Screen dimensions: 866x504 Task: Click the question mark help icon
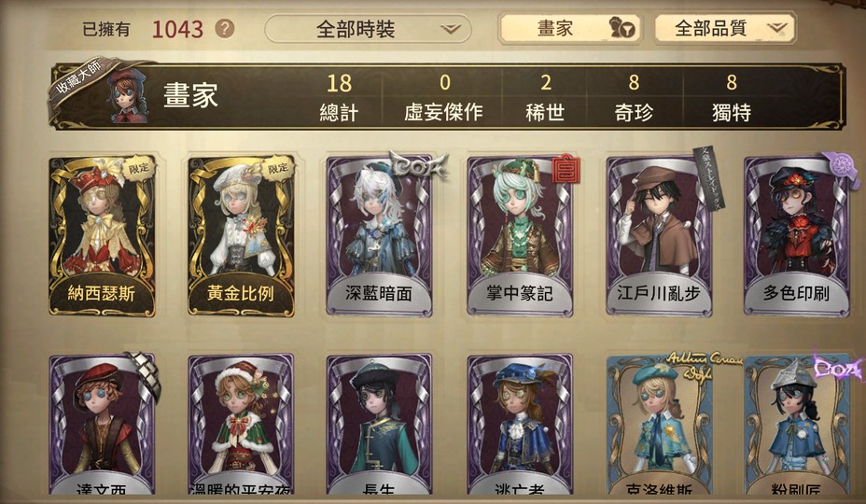coord(225,29)
